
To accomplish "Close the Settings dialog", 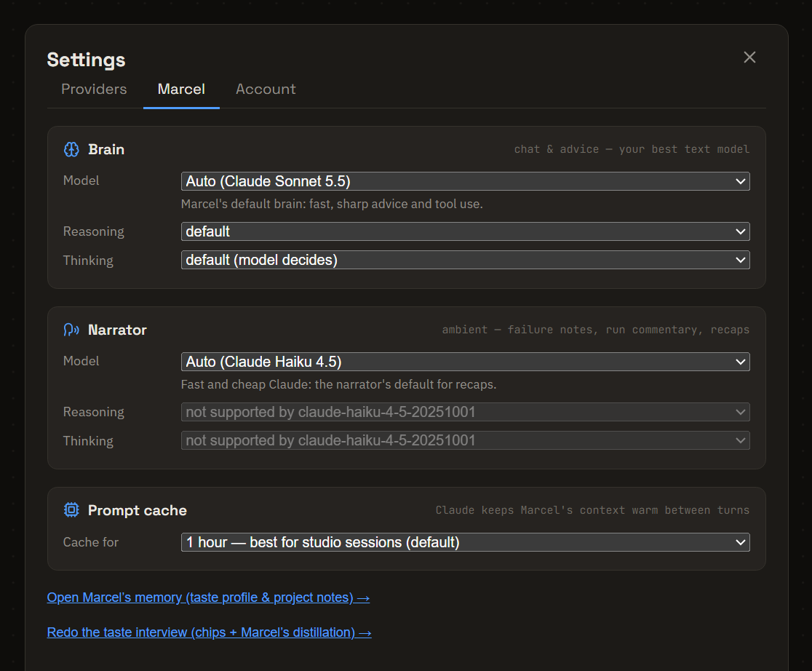I will pyautogui.click(x=749, y=57).
